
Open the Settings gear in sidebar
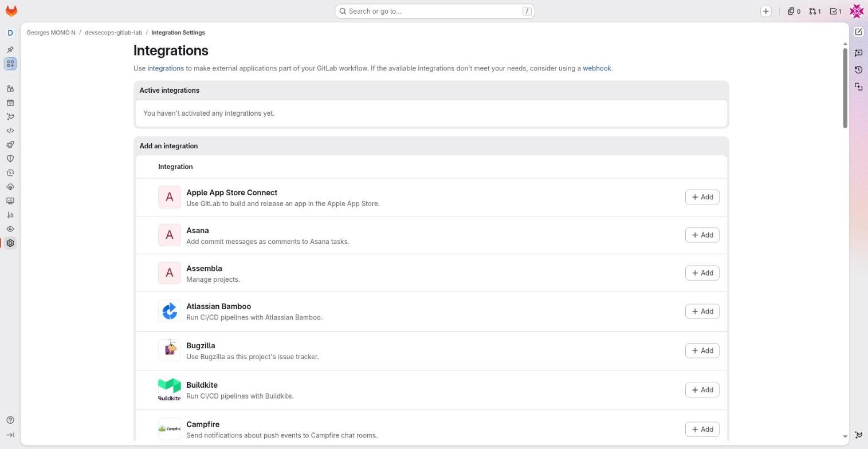[10, 243]
